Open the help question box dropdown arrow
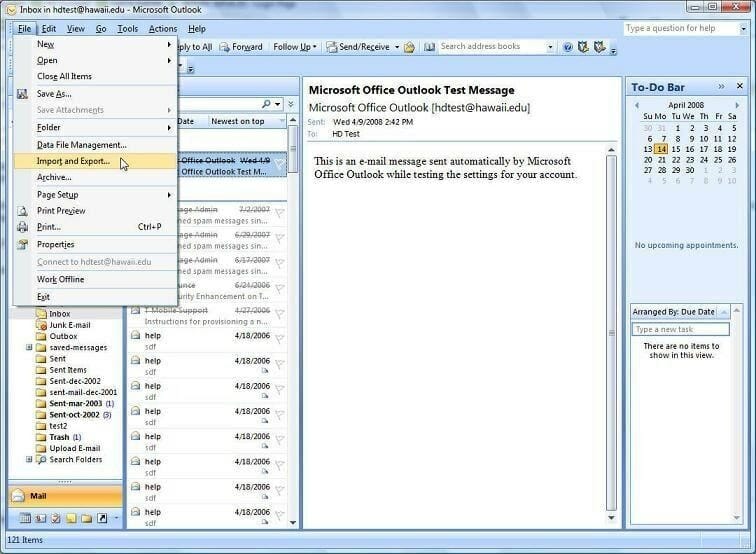756x554 pixels. click(743, 28)
